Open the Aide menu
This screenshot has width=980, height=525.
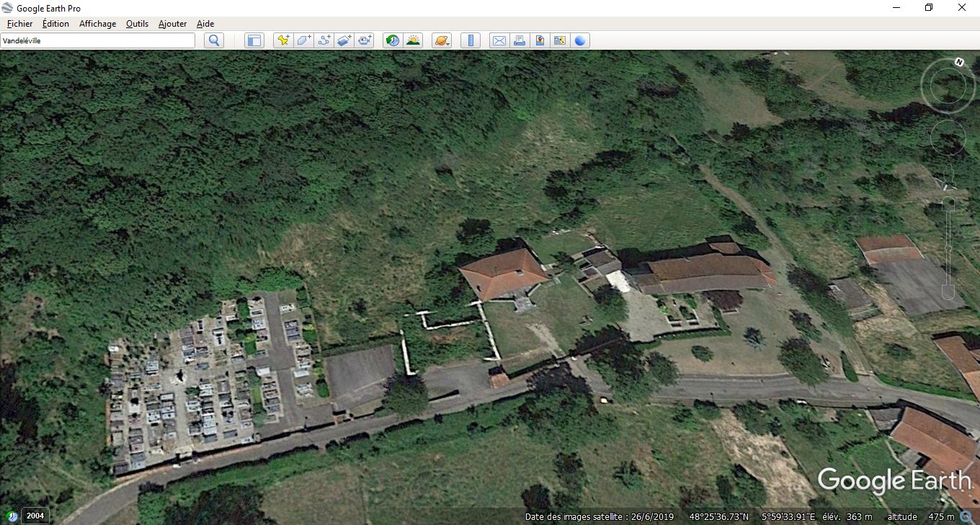[x=205, y=24]
